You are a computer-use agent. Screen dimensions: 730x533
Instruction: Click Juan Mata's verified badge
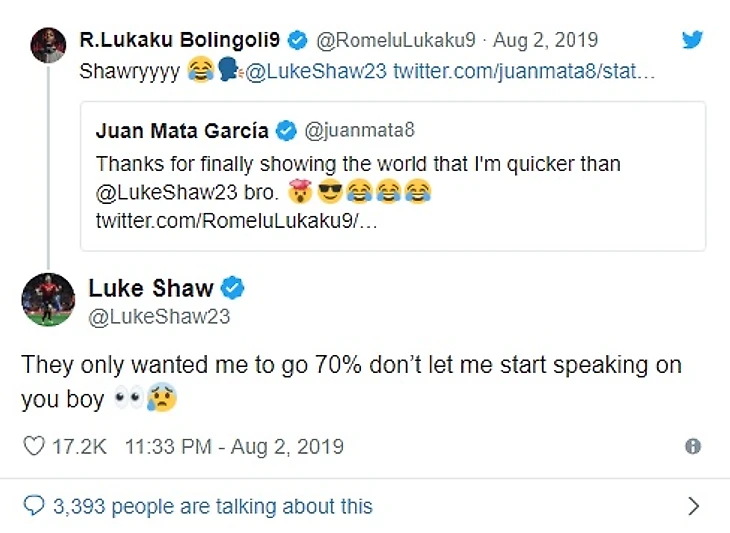tap(286, 131)
